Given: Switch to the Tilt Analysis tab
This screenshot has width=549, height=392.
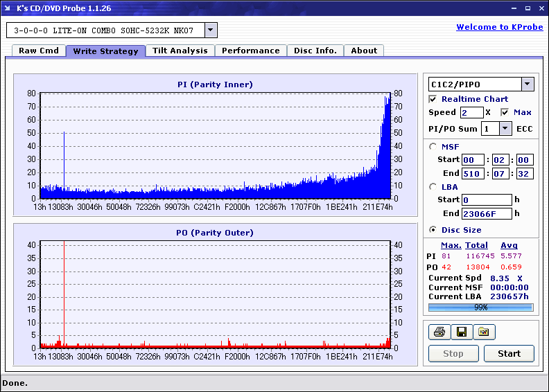Looking at the screenshot, I should 180,51.
